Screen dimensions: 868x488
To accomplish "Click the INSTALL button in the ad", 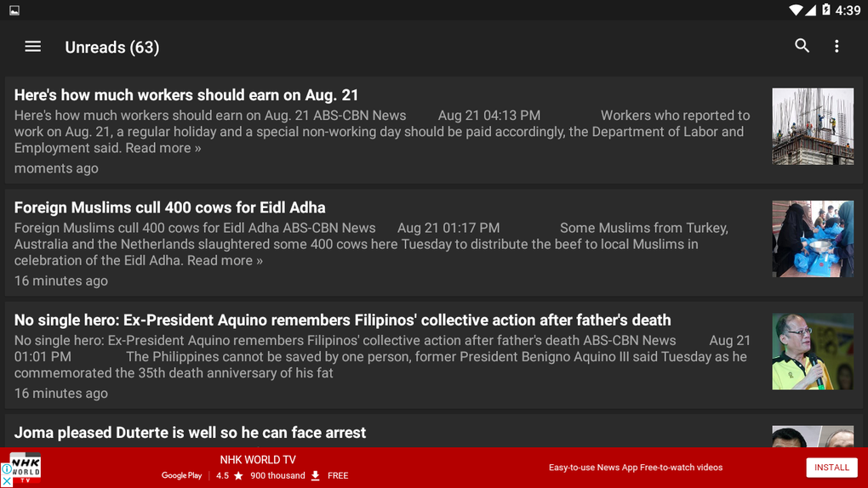I will point(831,468).
